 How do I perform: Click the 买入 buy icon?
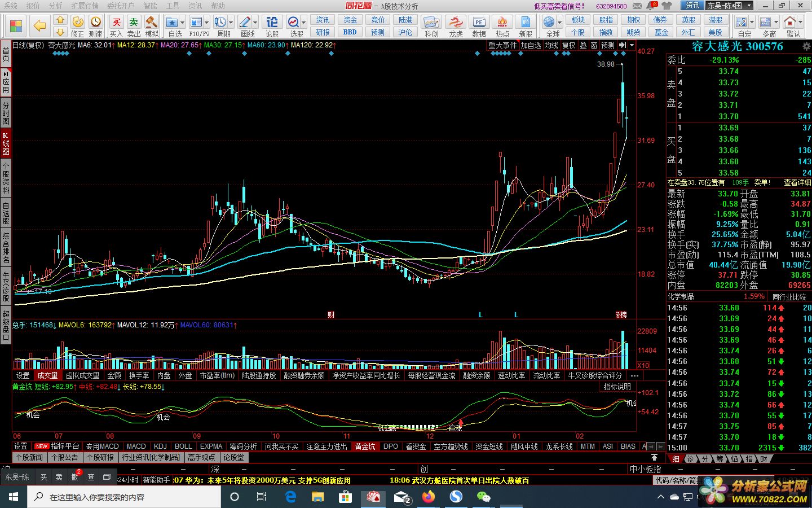[116, 26]
